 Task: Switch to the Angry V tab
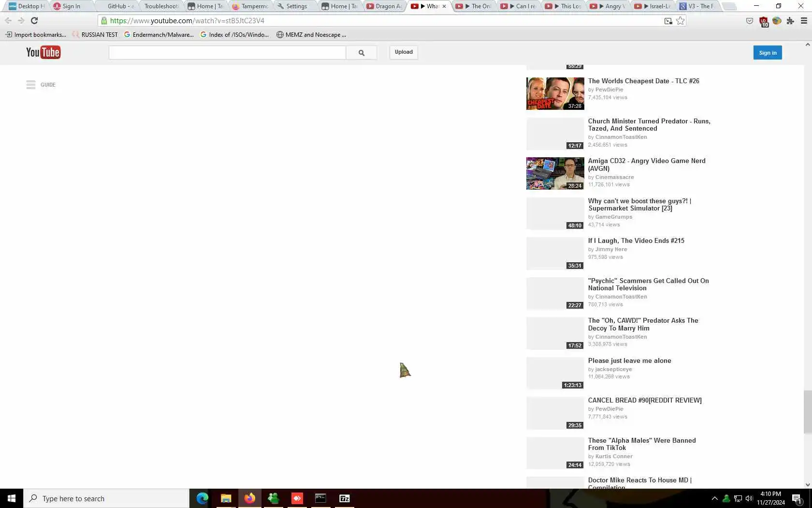point(608,6)
